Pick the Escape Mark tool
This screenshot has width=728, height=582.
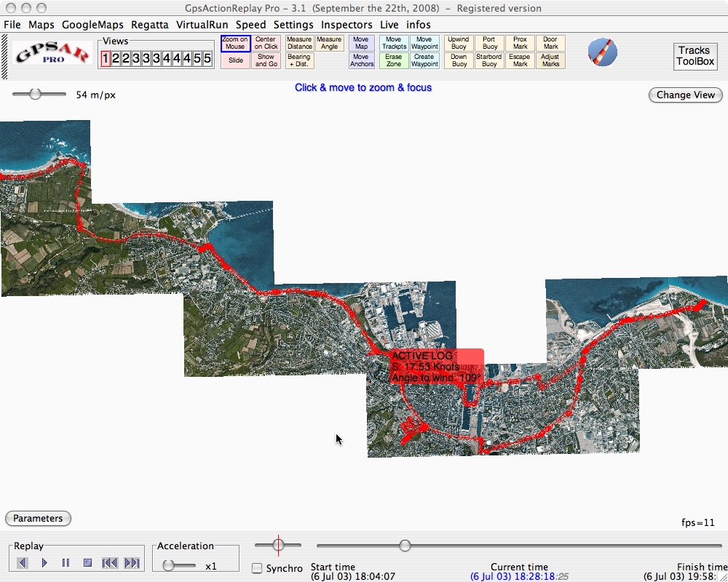(x=520, y=61)
